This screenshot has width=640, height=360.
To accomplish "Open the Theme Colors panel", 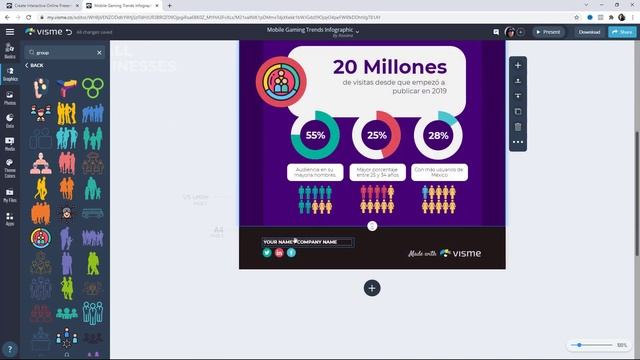I will 10,169.
